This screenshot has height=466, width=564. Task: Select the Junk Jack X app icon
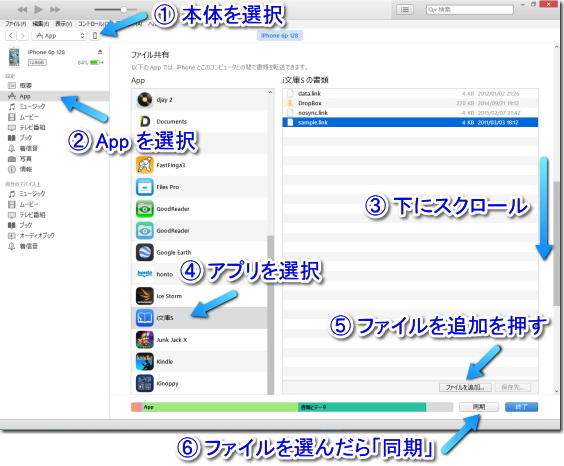pos(145,340)
